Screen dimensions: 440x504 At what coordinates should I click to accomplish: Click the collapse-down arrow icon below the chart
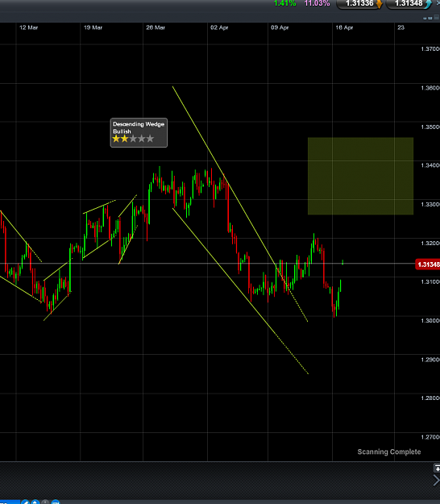(x=437, y=469)
